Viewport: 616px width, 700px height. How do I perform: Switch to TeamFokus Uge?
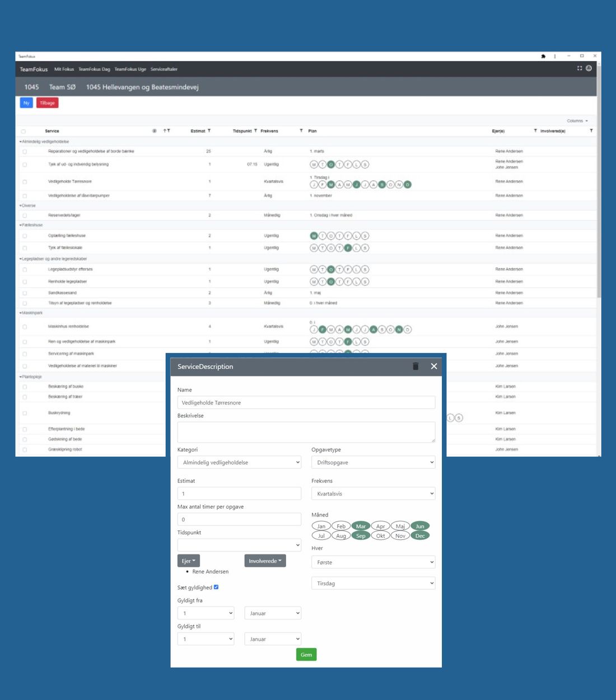(x=130, y=69)
